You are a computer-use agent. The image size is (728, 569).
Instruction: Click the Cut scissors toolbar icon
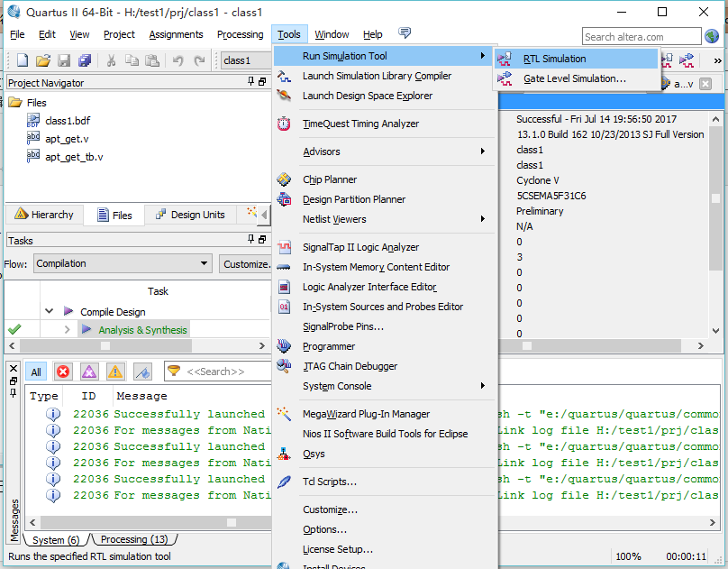click(111, 60)
